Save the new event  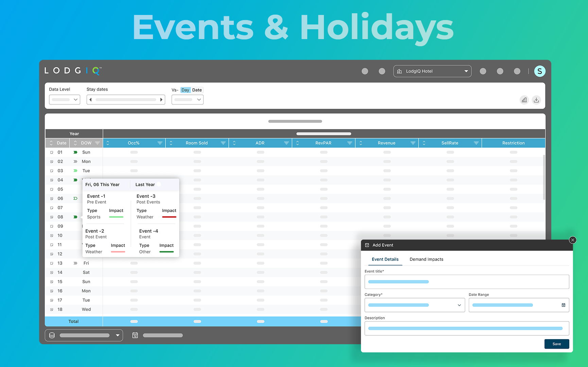pos(557,344)
